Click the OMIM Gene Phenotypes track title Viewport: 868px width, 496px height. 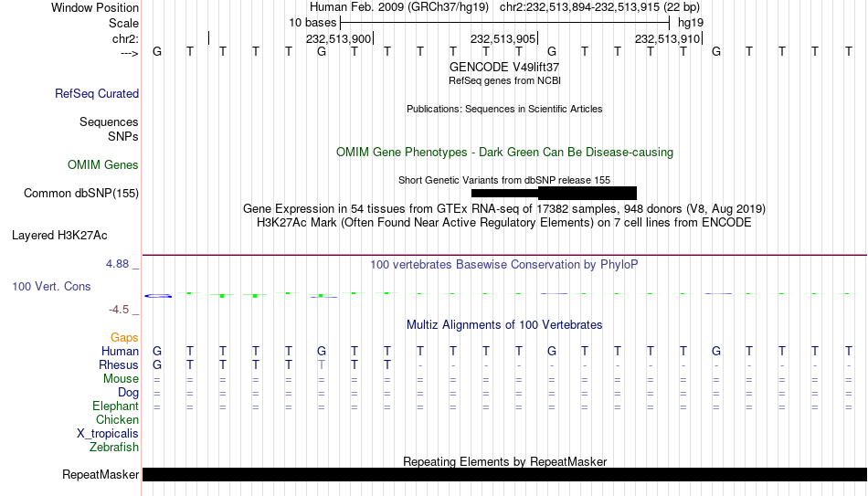504,153
